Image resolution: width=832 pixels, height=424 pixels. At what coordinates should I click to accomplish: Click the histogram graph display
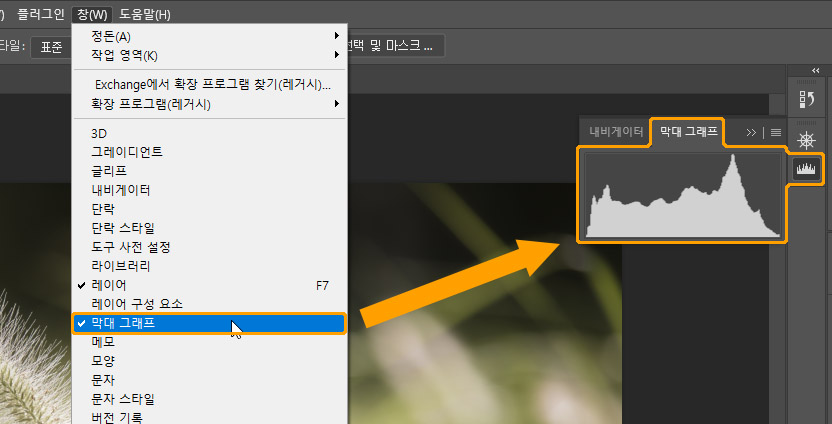point(682,195)
